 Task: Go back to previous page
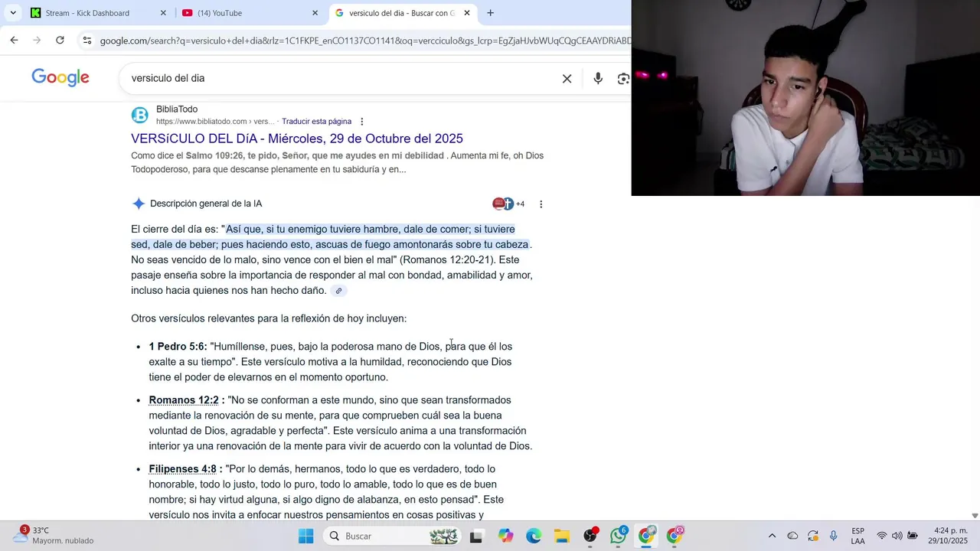pos(14,41)
